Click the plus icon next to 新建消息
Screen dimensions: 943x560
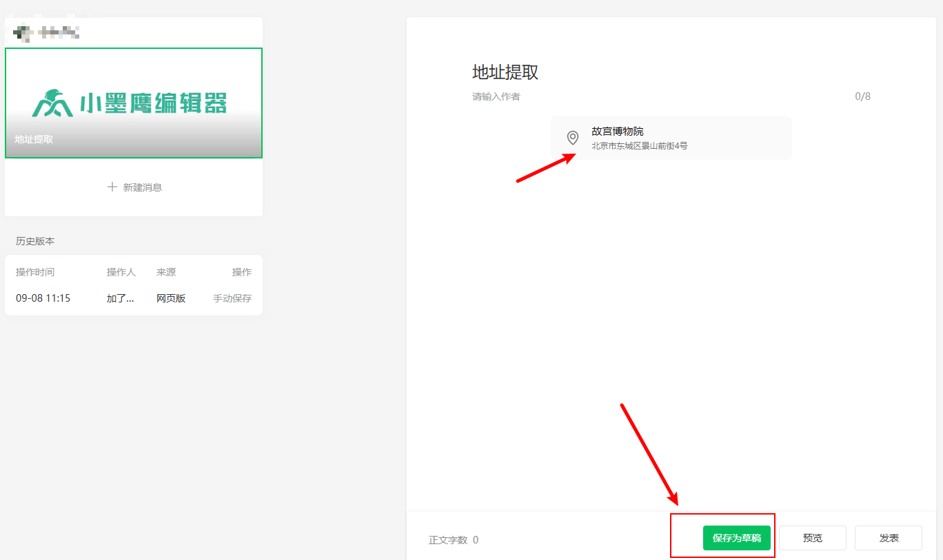[x=112, y=186]
